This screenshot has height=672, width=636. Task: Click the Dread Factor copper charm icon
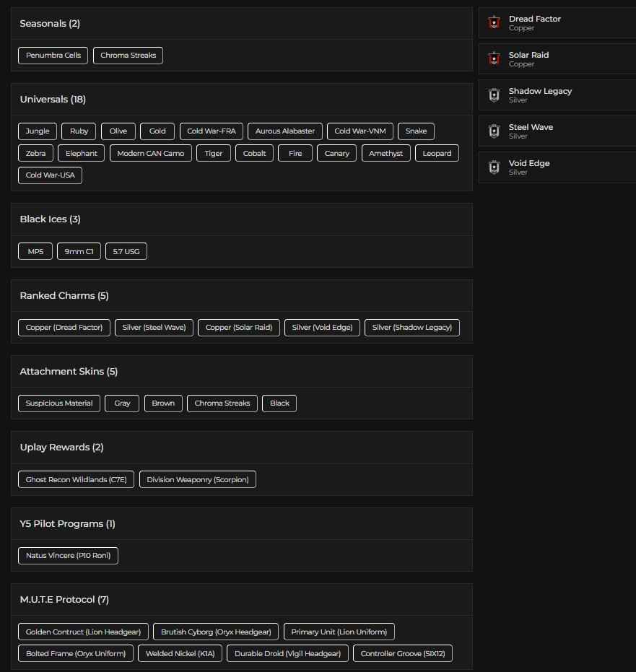click(494, 22)
